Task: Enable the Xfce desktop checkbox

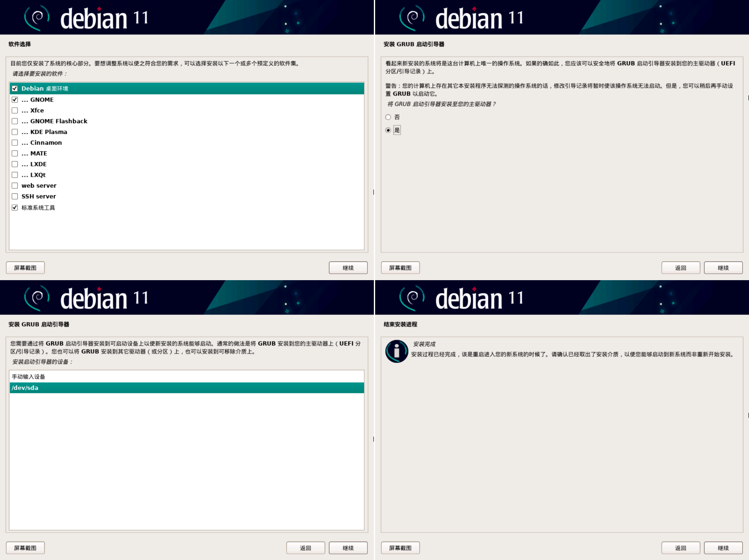Action: pos(15,111)
